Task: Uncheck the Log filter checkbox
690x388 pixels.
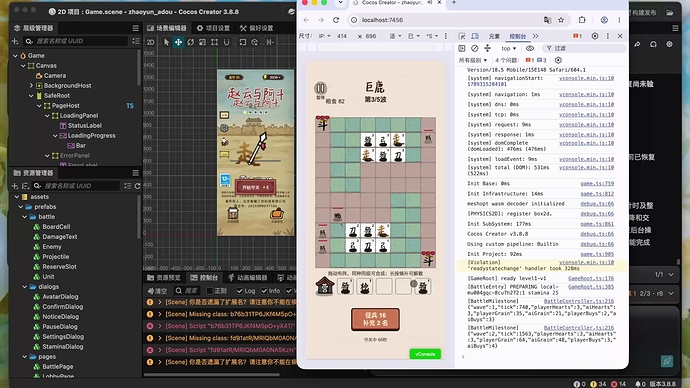Action: (239, 291)
